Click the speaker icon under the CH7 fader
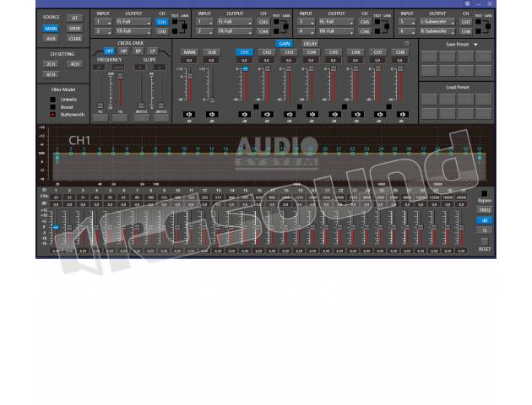The image size is (532, 405). (380, 115)
